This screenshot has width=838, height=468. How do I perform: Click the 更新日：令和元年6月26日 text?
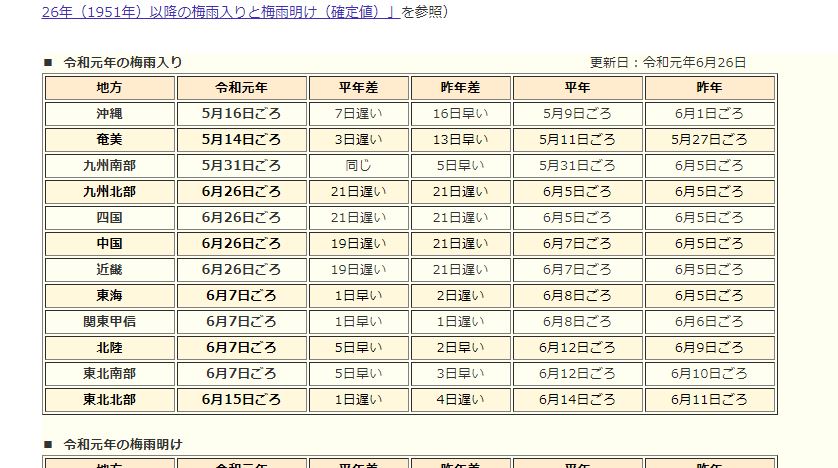click(667, 62)
